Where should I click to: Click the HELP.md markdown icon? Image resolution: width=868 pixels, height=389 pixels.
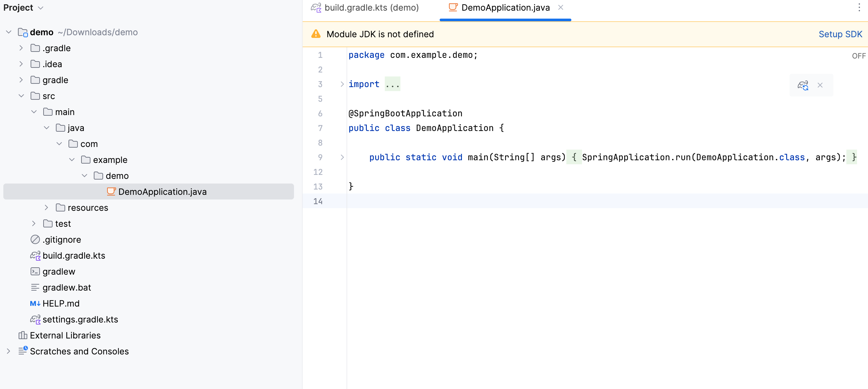coord(35,304)
